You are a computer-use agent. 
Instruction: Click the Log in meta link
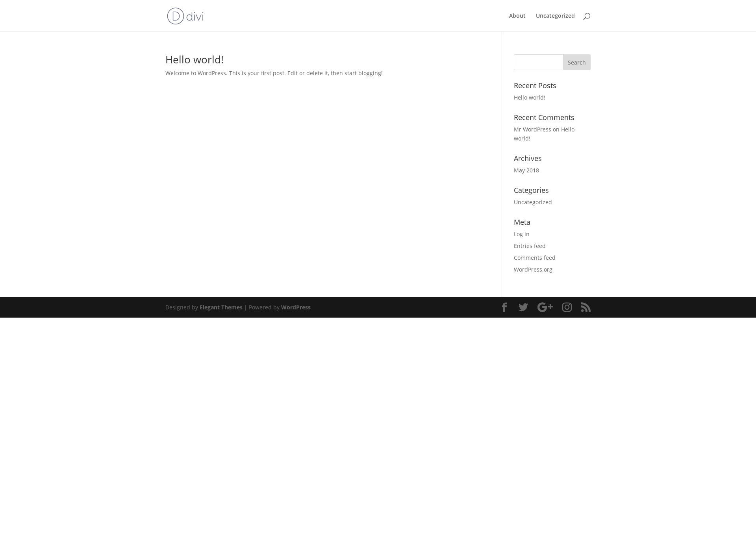click(521, 233)
